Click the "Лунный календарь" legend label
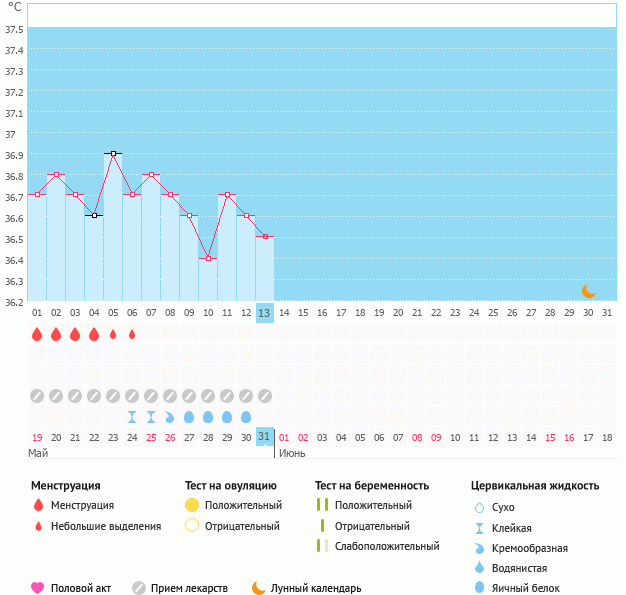626x595 pixels. point(318,588)
